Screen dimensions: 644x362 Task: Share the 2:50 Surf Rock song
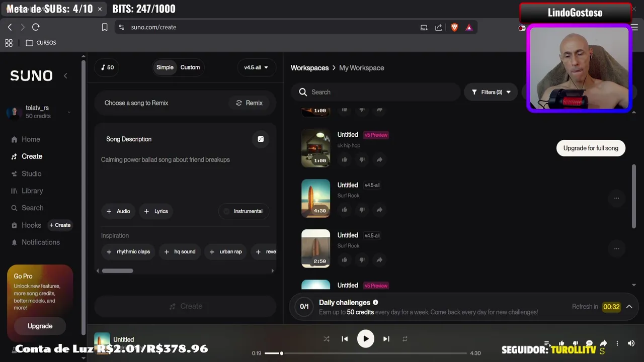379,260
